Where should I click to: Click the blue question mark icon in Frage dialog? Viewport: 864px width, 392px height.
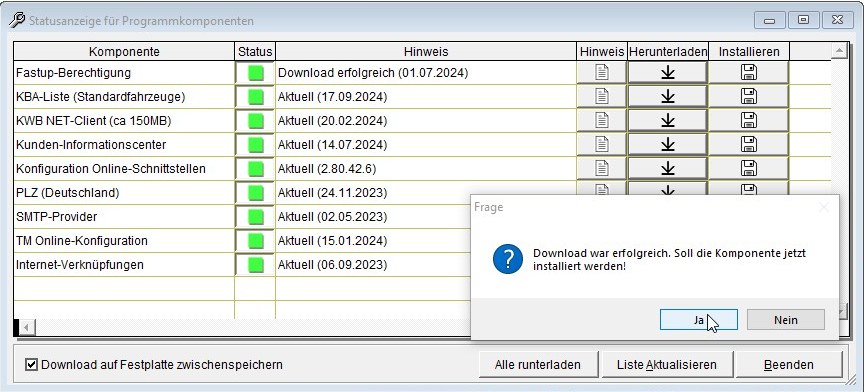click(507, 259)
